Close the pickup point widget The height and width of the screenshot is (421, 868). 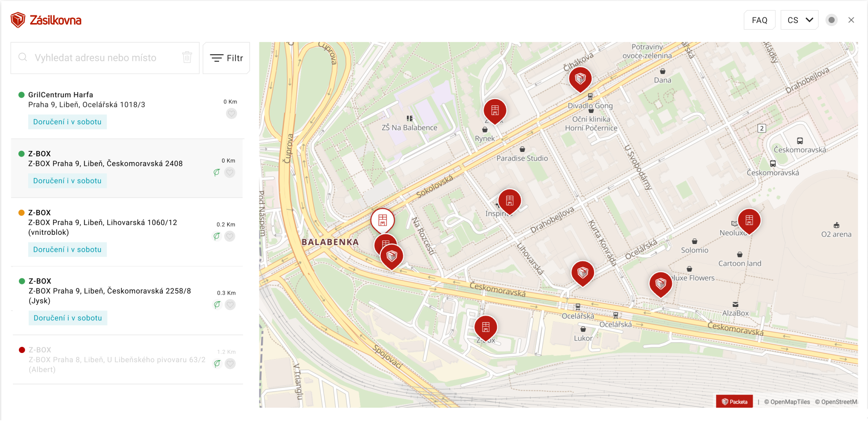[851, 20]
